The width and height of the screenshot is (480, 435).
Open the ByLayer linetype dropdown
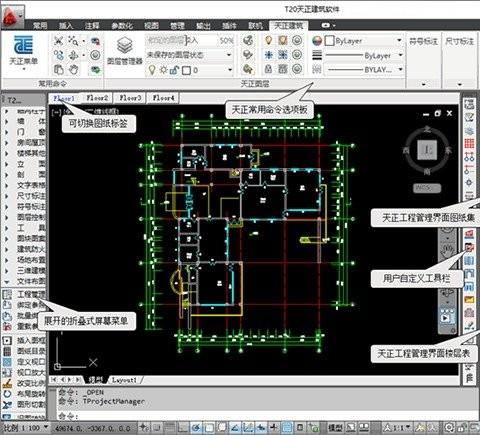click(400, 55)
